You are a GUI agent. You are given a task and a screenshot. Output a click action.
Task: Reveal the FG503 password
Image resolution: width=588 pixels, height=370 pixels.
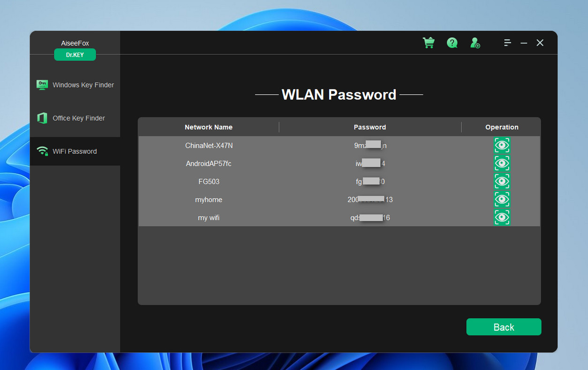coord(502,181)
